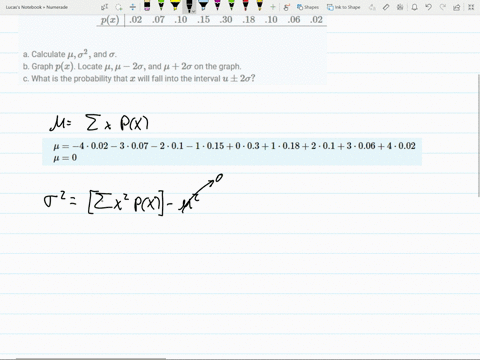Select the red pen

tap(245, 5)
